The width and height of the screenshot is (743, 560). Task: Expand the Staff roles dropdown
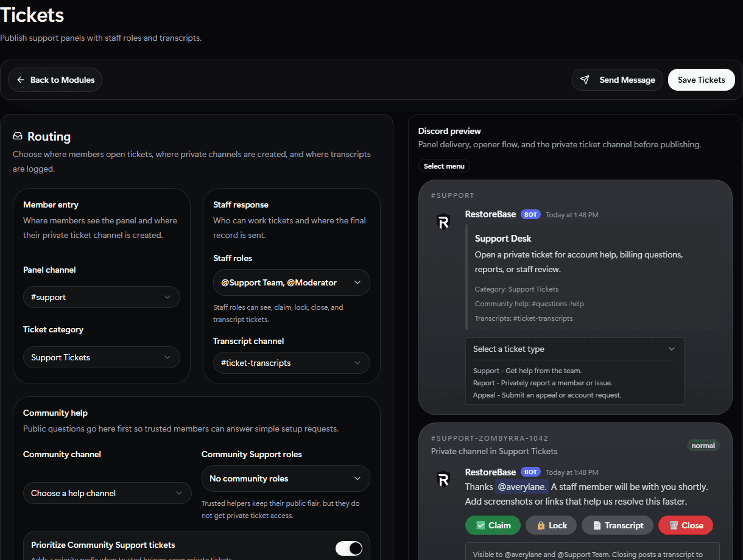(x=292, y=282)
